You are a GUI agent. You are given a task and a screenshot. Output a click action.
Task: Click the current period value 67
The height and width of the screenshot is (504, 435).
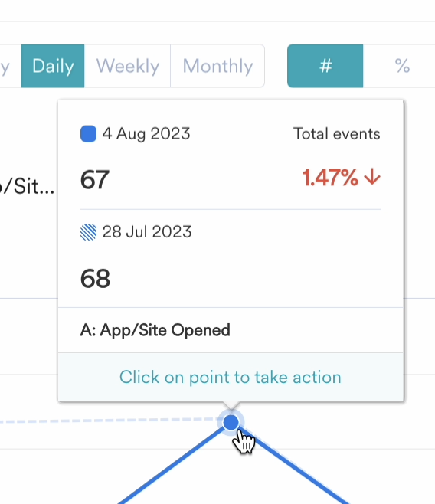95,180
